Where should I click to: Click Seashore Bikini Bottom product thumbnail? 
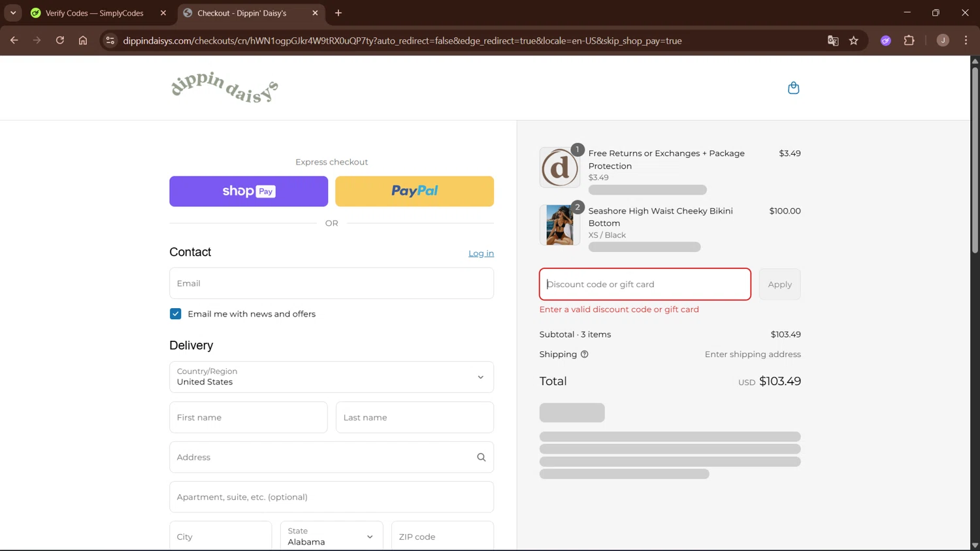click(560, 225)
